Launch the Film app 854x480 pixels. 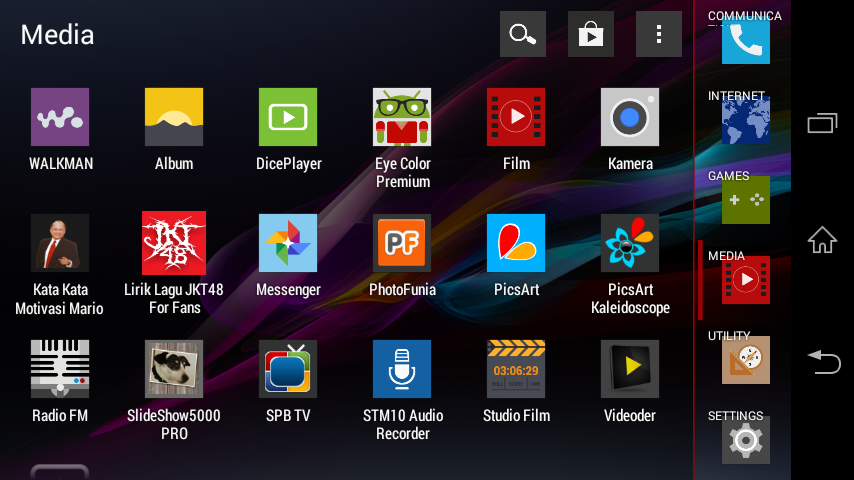(x=516, y=117)
